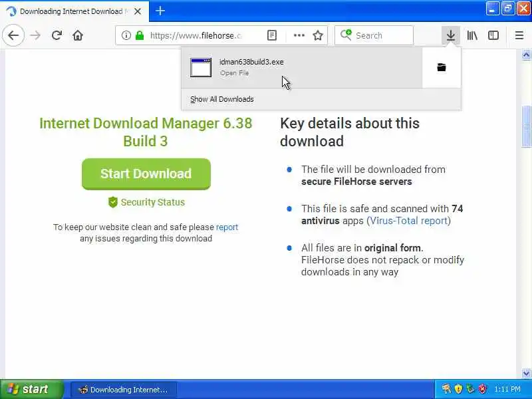Click the Internet Download Manager 6.38 heading

click(146, 132)
